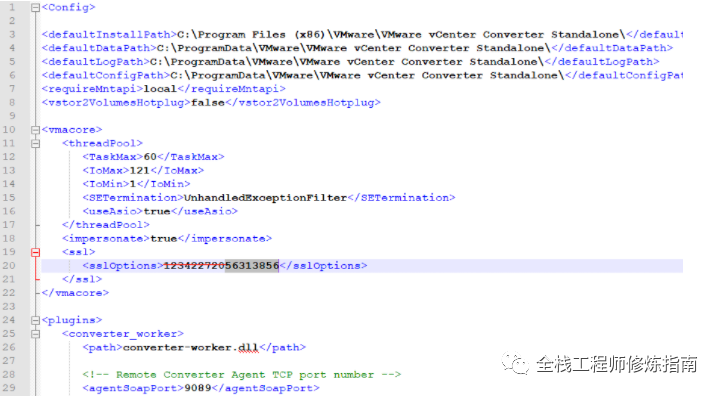
Task: Click the closing impersonate tag
Action: tap(225, 238)
